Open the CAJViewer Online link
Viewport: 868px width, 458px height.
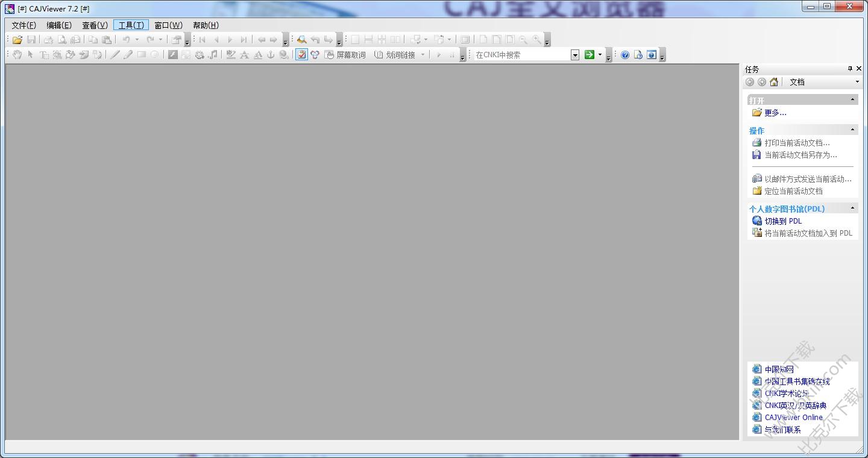[793, 417]
